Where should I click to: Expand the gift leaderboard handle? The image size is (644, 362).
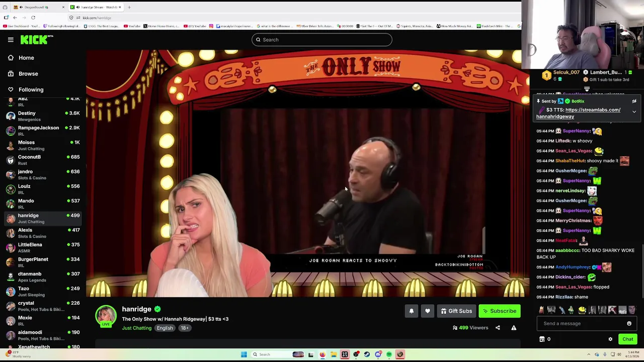pos(587,89)
